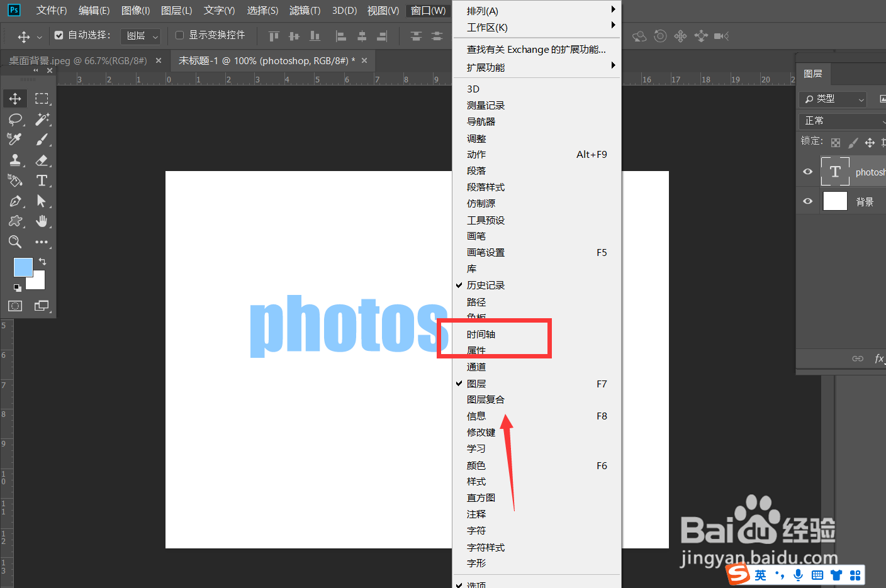Click Photoshop Ps logo icon

[x=14, y=10]
